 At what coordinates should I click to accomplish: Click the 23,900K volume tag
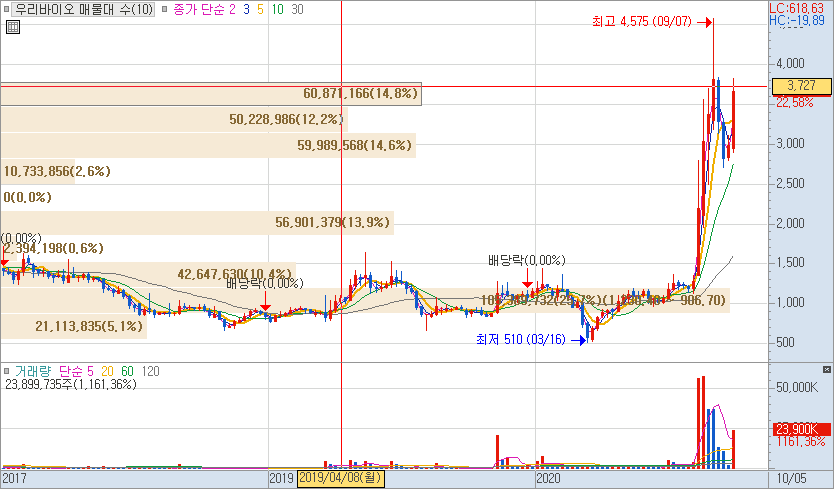(802, 429)
